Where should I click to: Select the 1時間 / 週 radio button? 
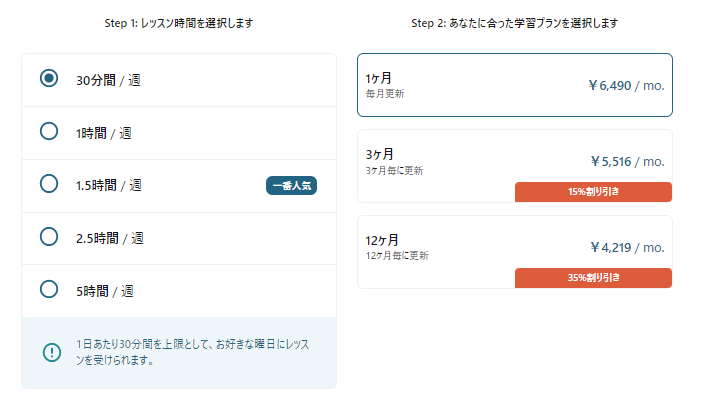49,131
